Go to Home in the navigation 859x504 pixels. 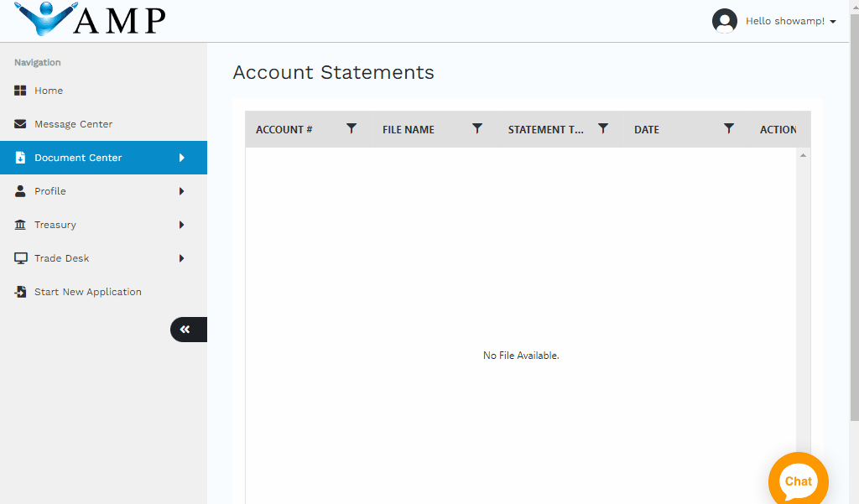click(49, 91)
